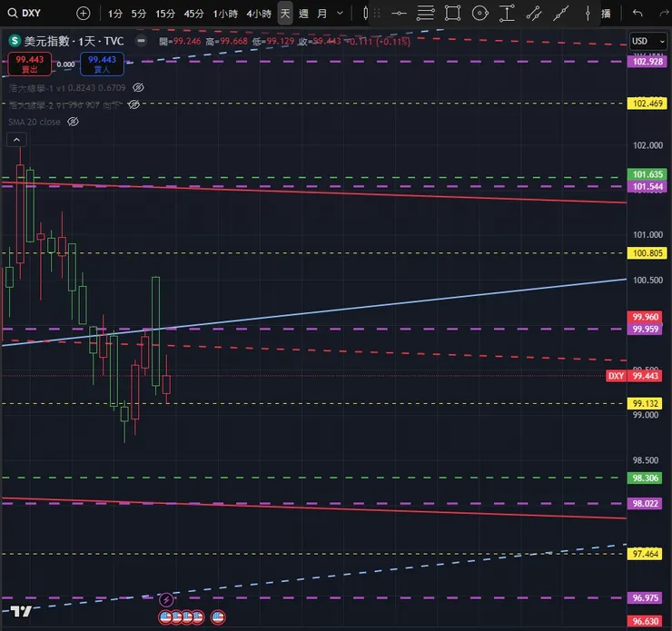Click the TradingView logo
The width and height of the screenshot is (672, 631).
coord(21,611)
